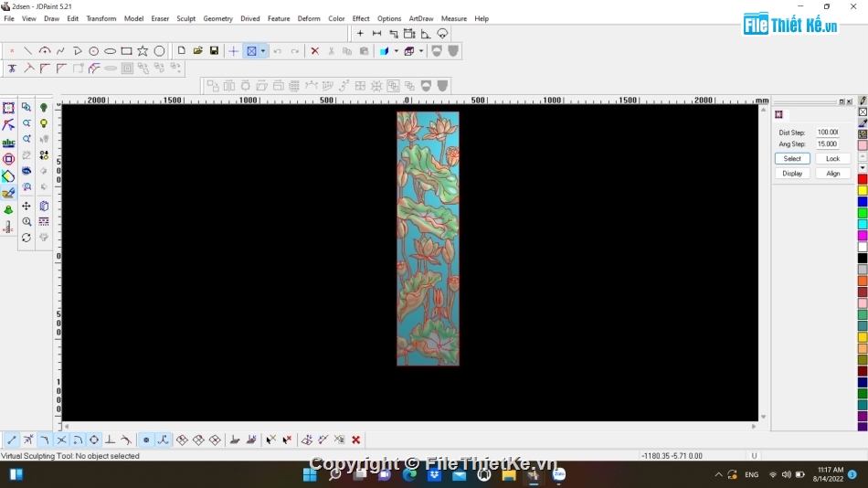The height and width of the screenshot is (488, 868).
Task: Click the green cone tool icon
Action: click(x=8, y=210)
